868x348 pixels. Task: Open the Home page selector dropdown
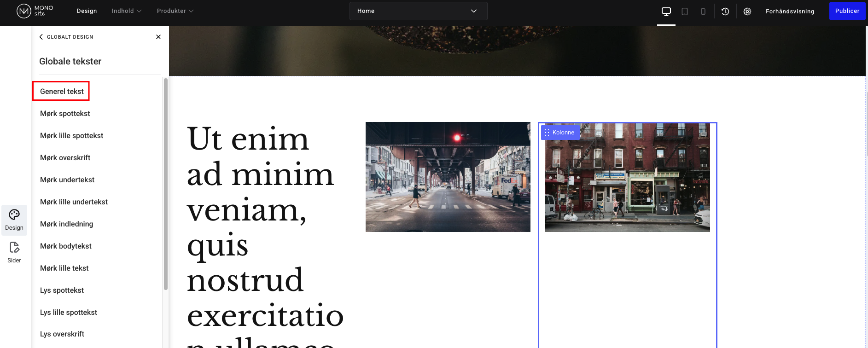pos(418,11)
